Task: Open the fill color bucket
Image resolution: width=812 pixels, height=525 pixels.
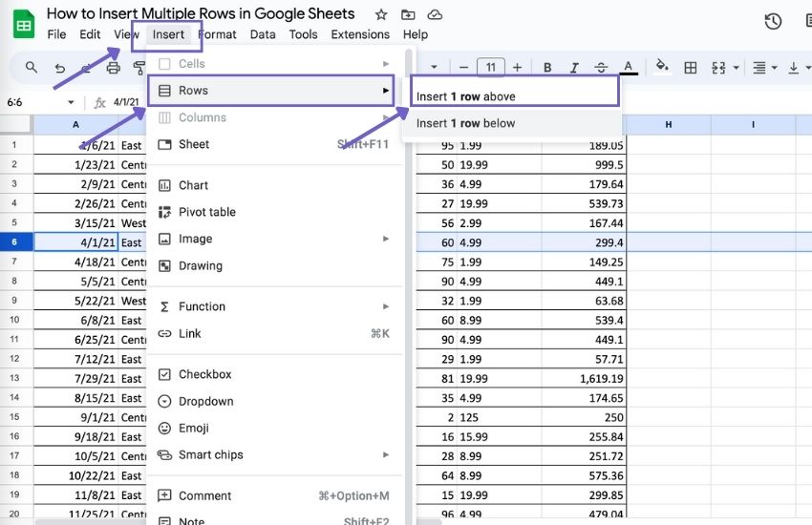Action: pyautogui.click(x=661, y=67)
